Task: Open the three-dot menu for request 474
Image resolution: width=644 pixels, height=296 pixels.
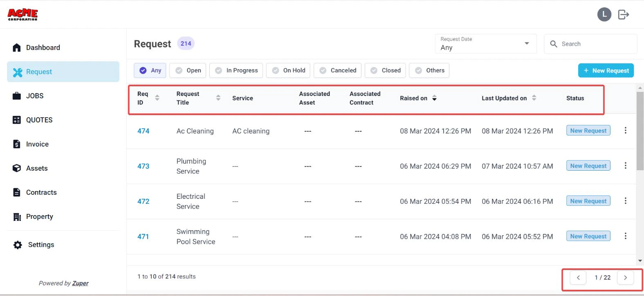Action: [625, 130]
